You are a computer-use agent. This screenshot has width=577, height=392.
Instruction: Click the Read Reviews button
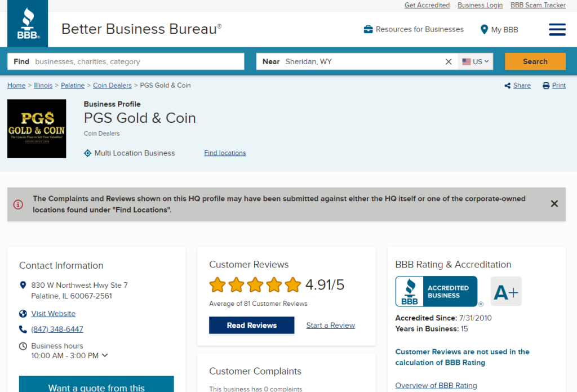coord(252,326)
